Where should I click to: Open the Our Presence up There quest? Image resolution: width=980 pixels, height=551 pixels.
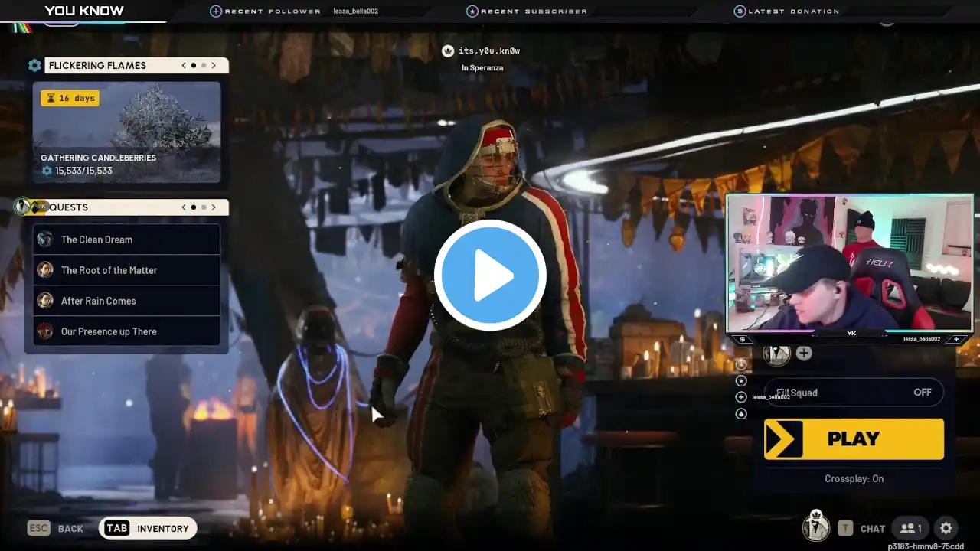tap(126, 331)
